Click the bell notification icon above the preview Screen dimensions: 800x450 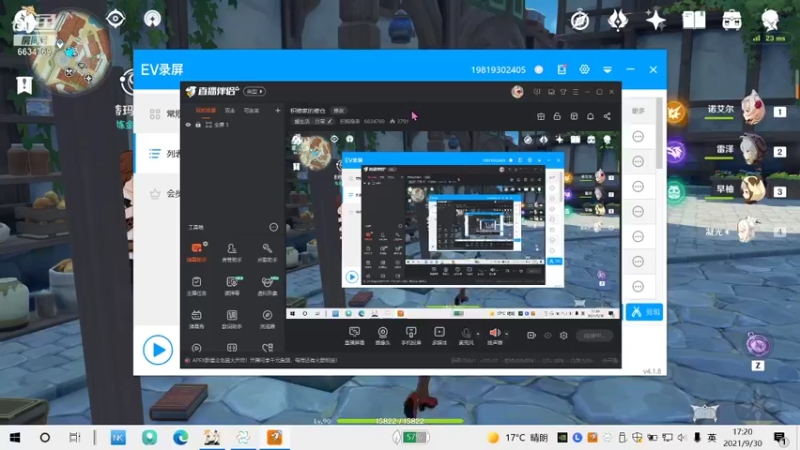(590, 116)
